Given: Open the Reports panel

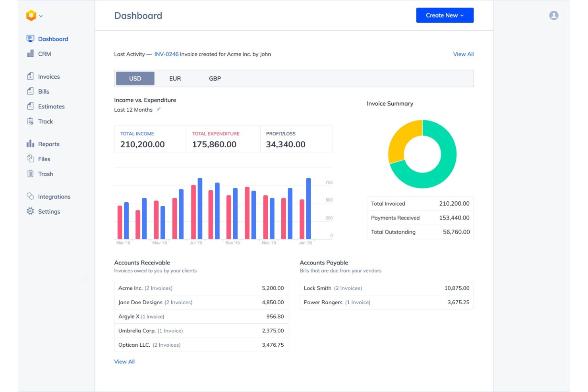Looking at the screenshot, I should tap(48, 144).
